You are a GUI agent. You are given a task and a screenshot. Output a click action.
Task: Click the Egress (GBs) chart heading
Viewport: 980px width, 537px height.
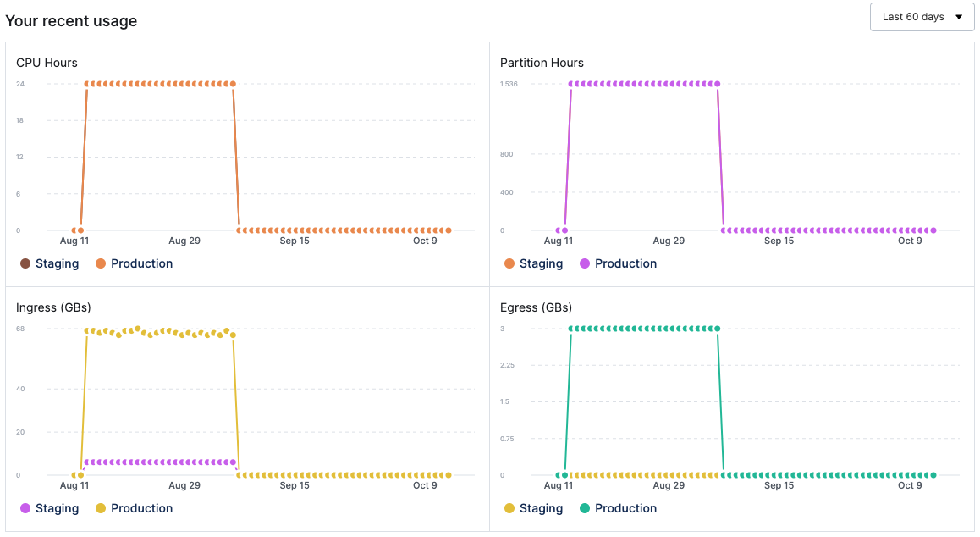tap(536, 307)
